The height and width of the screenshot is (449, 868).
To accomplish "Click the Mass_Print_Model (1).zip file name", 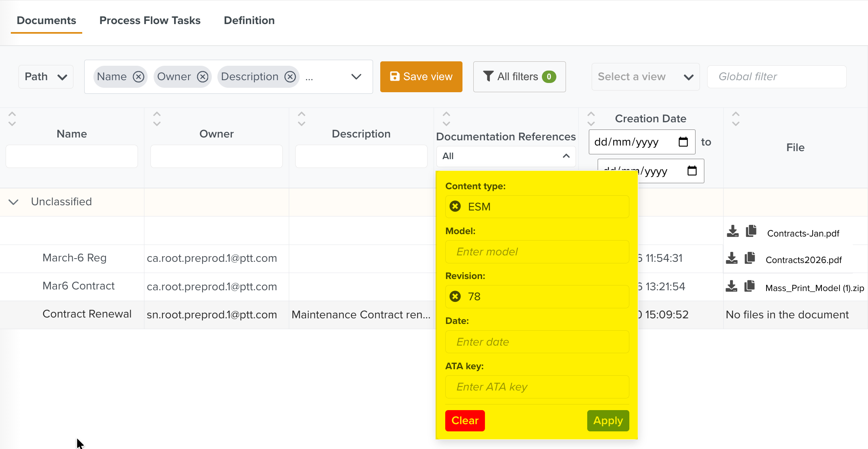I will [x=815, y=288].
